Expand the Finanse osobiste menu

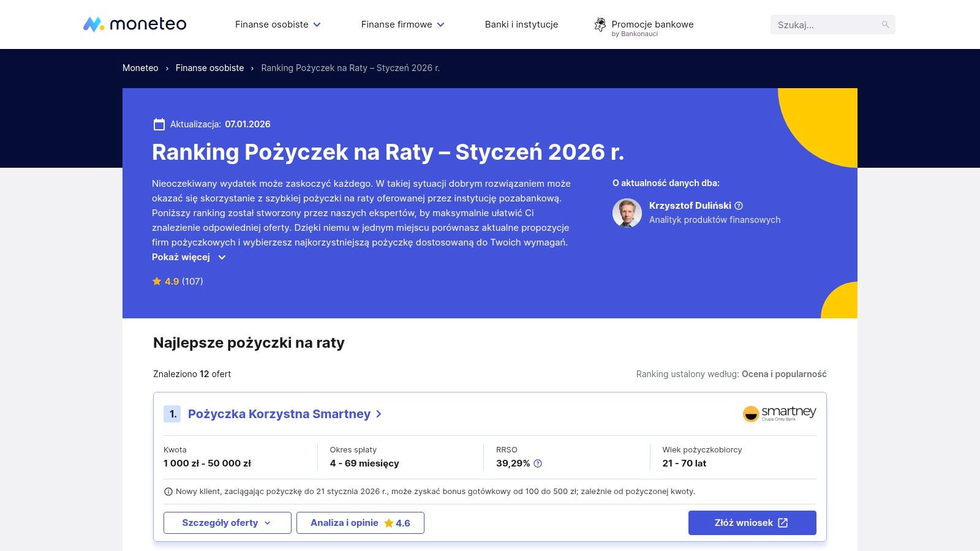pyautogui.click(x=278, y=24)
